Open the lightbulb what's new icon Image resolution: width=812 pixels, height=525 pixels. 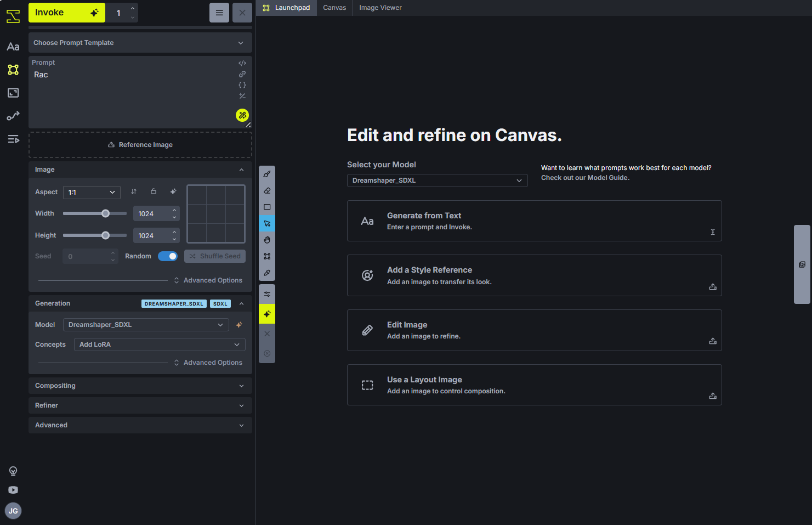coord(13,471)
